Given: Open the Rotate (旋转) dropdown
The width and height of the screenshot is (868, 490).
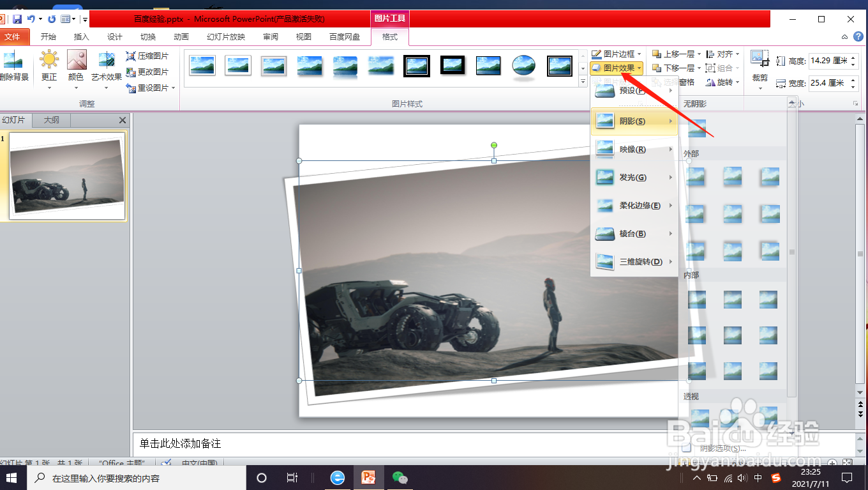Looking at the screenshot, I should (722, 82).
